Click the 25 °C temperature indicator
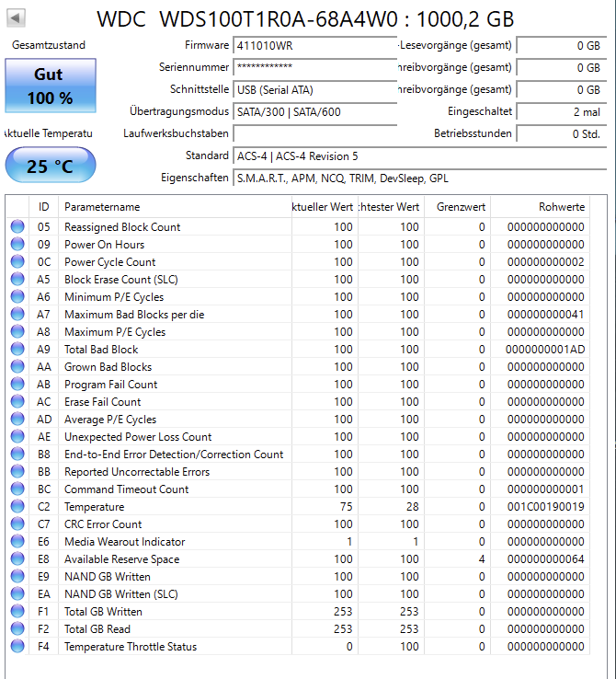Viewport: 616px width, 679px height. pyautogui.click(x=51, y=166)
